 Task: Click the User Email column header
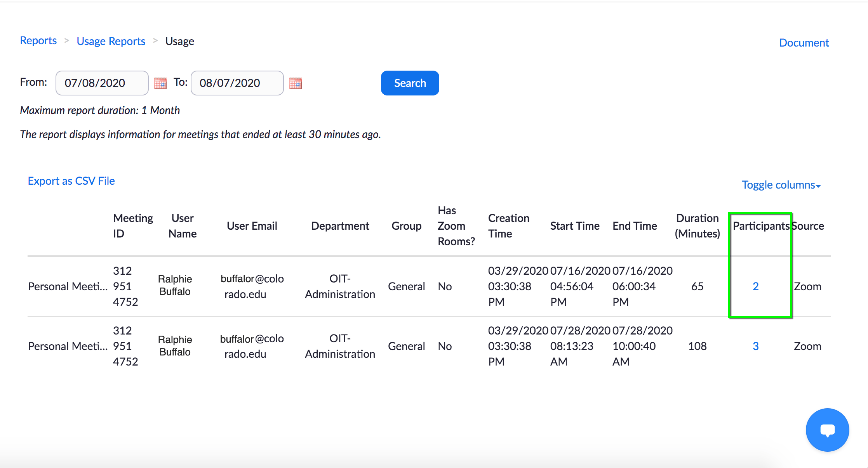coord(252,226)
